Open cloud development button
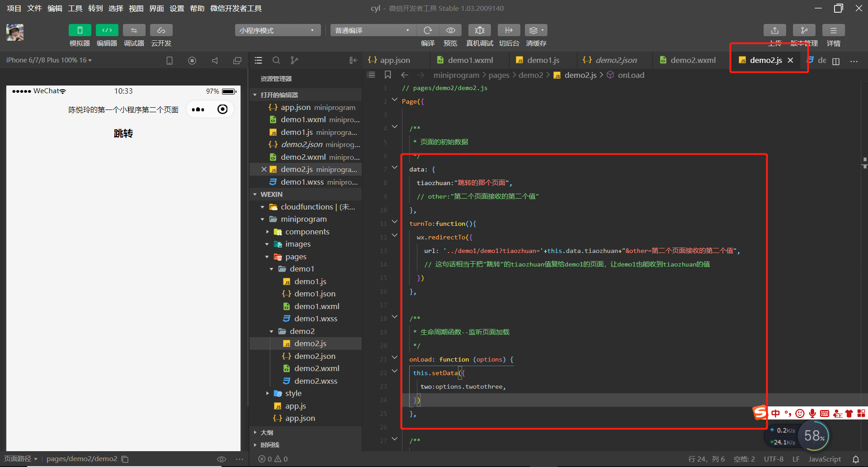 161,30
